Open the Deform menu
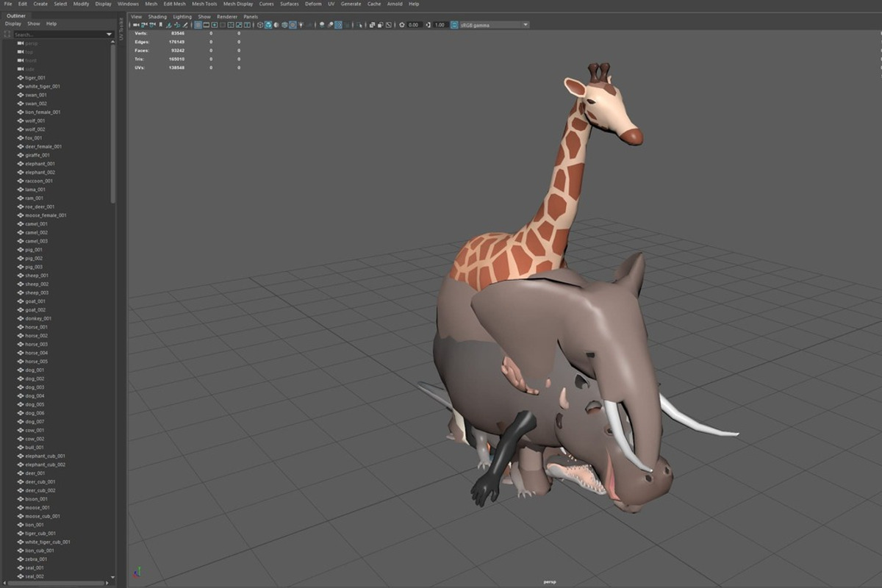882x588 pixels. click(313, 4)
